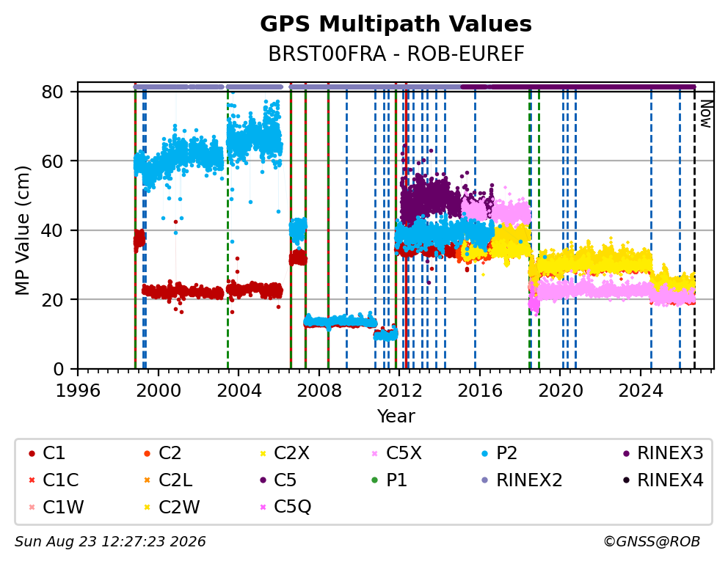Click the C2X legend entry
The width and height of the screenshot is (728, 564).
point(284,453)
